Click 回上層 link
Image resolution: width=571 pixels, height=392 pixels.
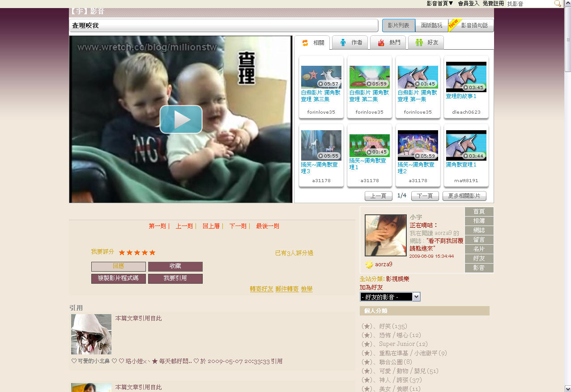211,226
